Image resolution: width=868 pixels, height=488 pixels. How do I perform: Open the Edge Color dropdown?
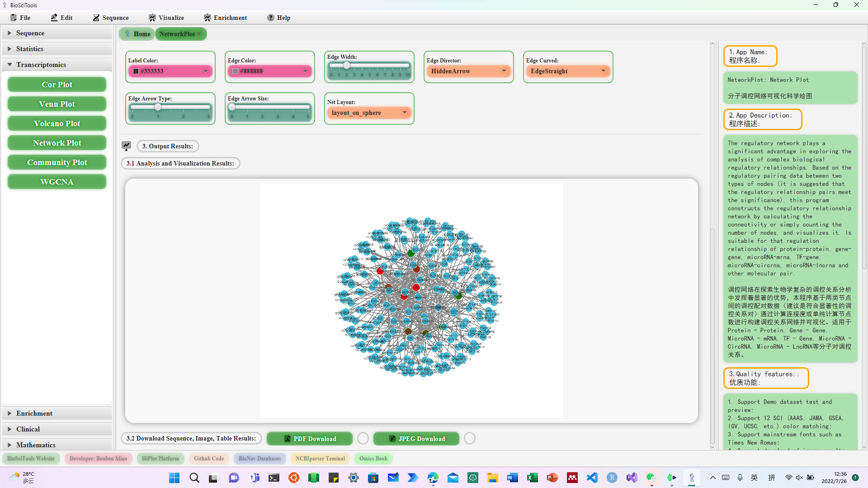(270, 71)
